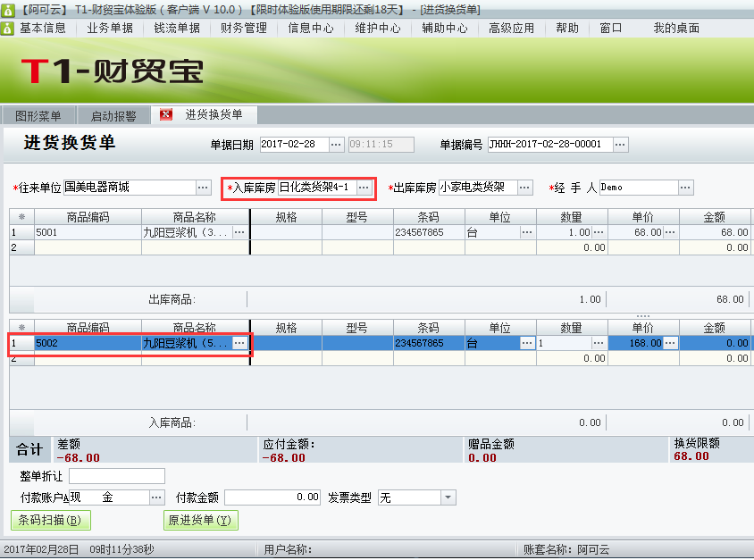Open quantity lookup in 5001 row
Screen dimensions: 754x560
599,232
